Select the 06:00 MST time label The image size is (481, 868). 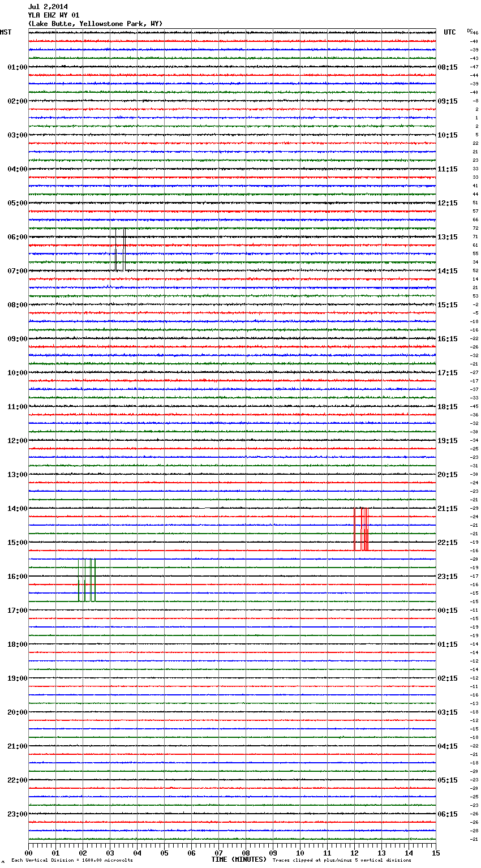coord(18,237)
